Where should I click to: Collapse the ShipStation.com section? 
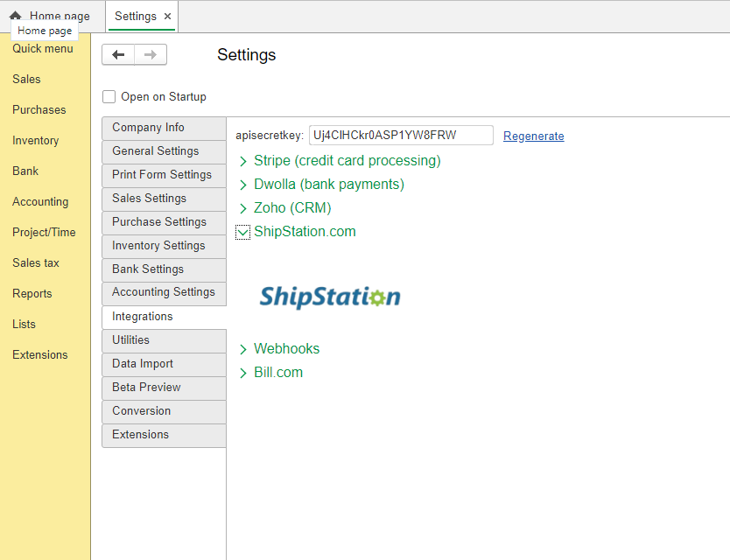(242, 232)
